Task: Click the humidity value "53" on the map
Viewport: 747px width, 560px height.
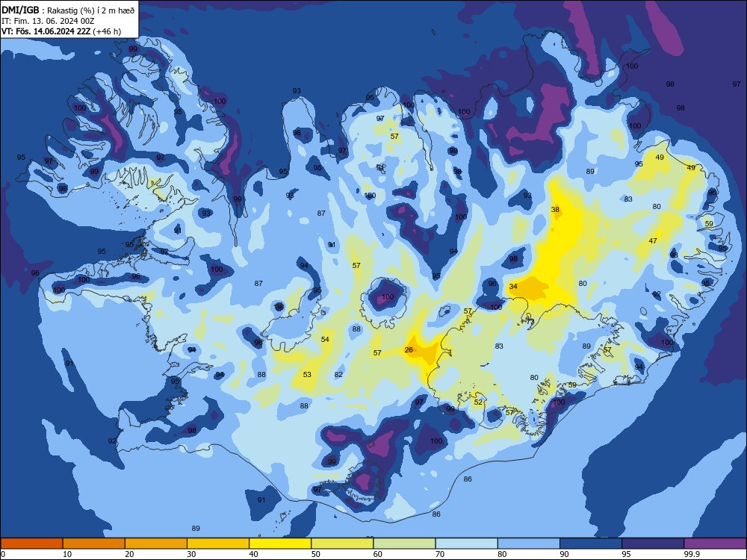Action: 307,375
